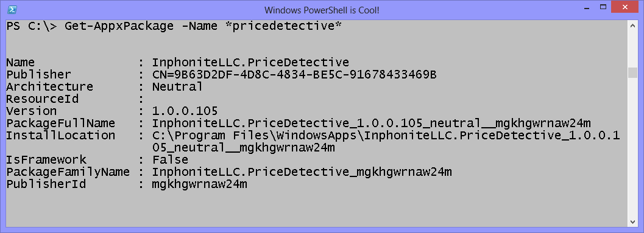This screenshot has height=233, width=644.
Task: Click the scrollbar down arrow
Action: (632, 221)
